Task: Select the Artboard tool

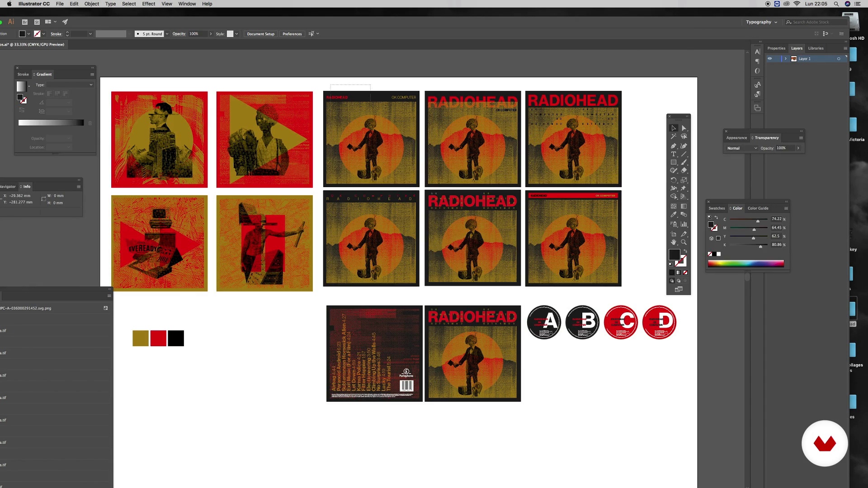Action: pyautogui.click(x=673, y=234)
